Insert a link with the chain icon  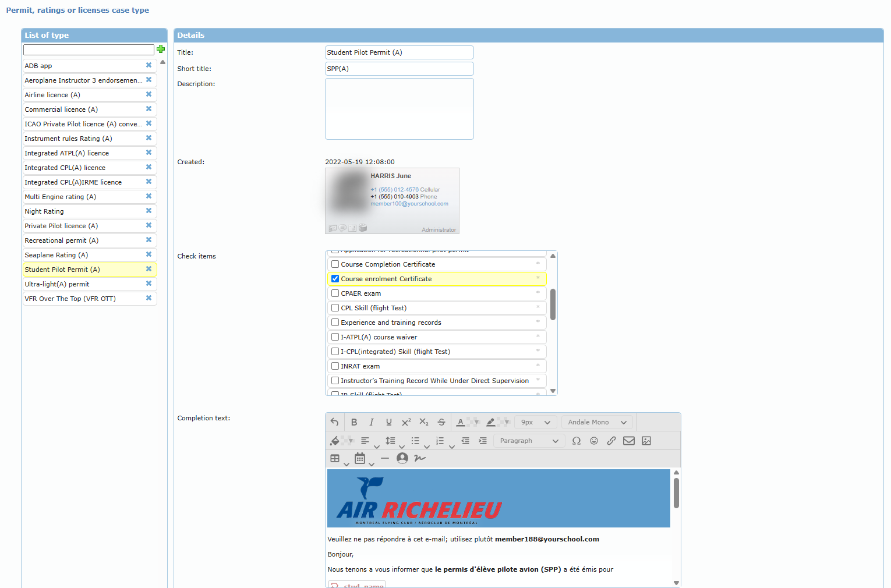tap(611, 441)
